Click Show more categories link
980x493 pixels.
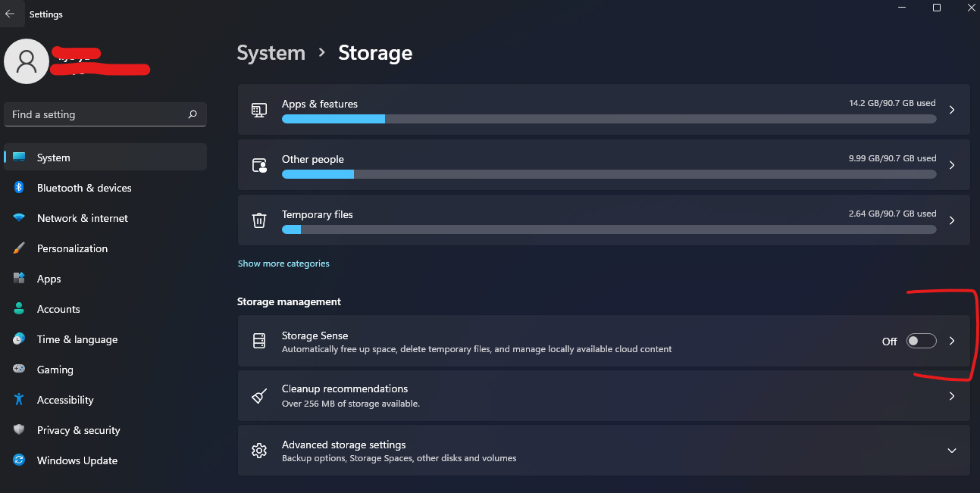pyautogui.click(x=283, y=264)
